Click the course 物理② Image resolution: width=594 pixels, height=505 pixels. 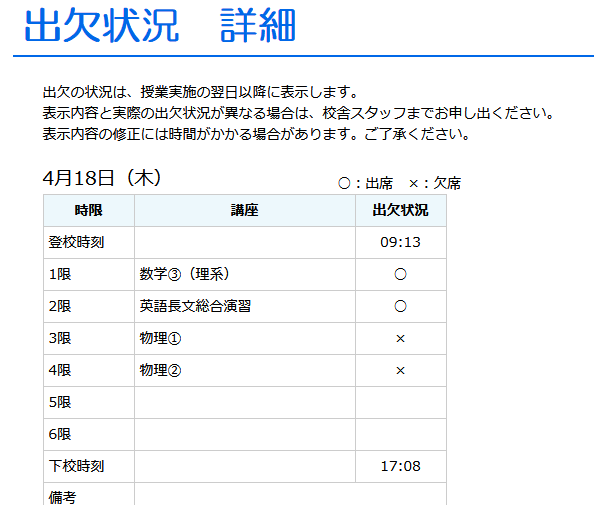(160, 370)
